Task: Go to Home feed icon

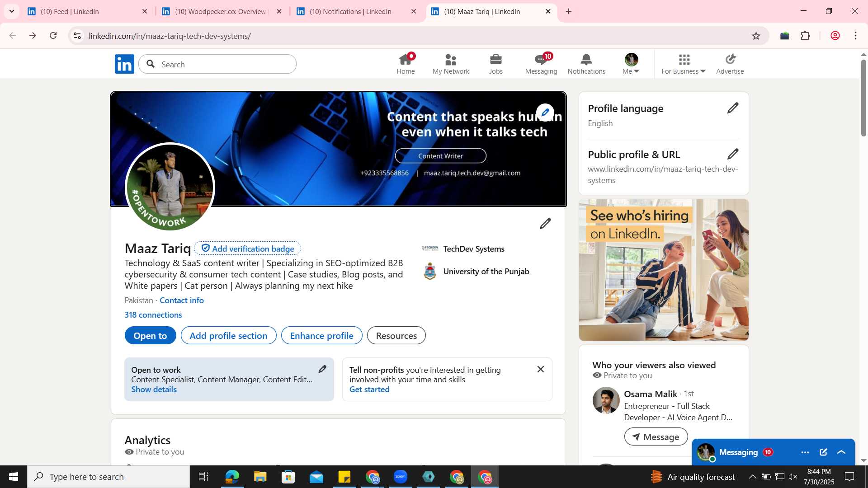Action: (406, 64)
